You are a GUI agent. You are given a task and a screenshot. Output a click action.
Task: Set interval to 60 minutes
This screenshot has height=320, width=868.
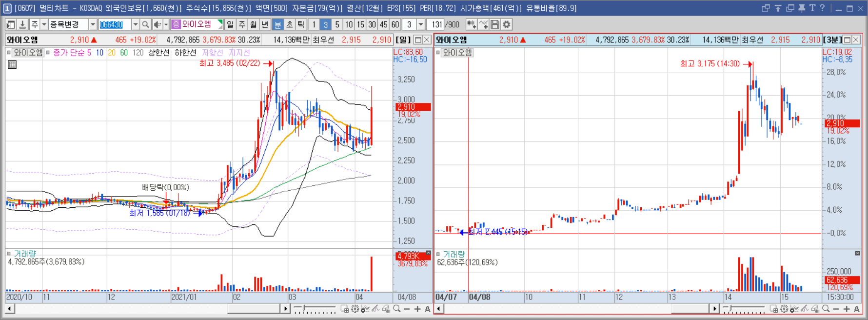point(395,24)
